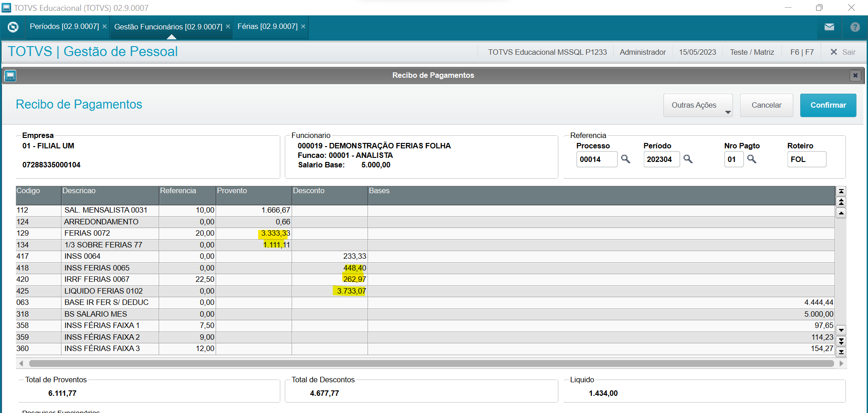Viewport: 868px width, 413px height.
Task: Focus the Processo input field
Action: (x=597, y=159)
